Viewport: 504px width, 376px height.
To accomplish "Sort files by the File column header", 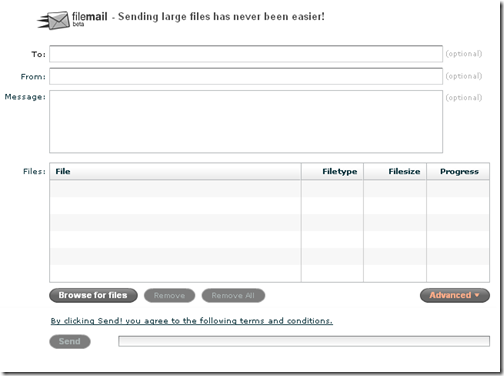I will tap(175, 171).
